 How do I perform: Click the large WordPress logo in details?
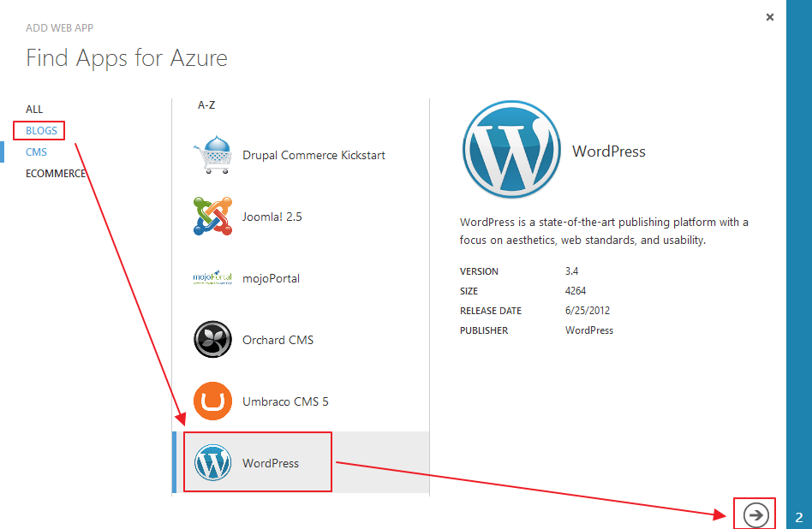tap(511, 150)
